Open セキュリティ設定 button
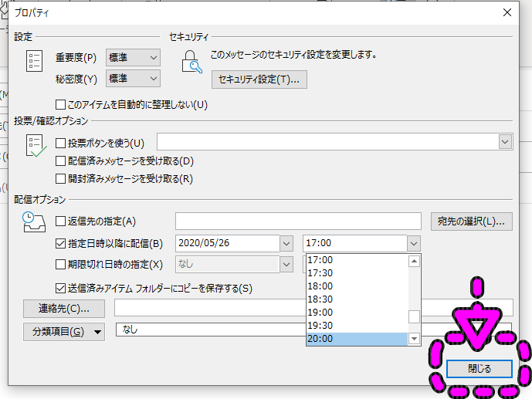Viewport: 532px width, 399px height. click(x=259, y=79)
